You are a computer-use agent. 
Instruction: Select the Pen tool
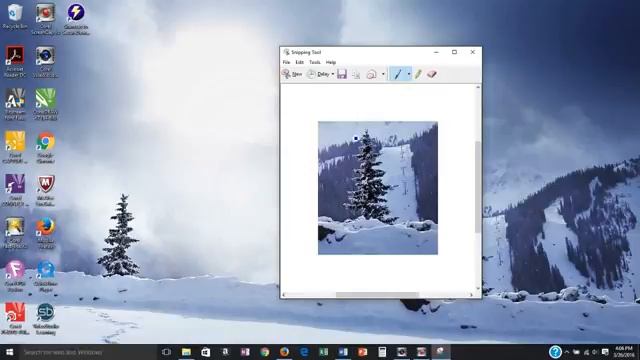pyautogui.click(x=397, y=74)
